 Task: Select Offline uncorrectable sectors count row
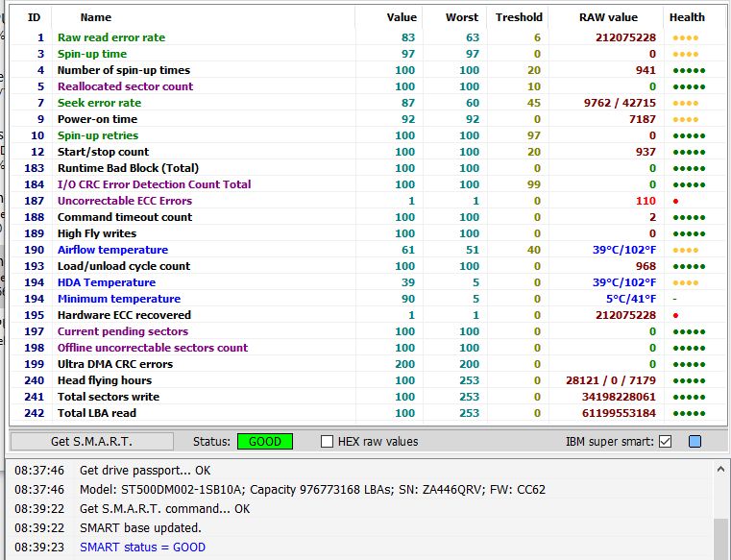(x=368, y=348)
